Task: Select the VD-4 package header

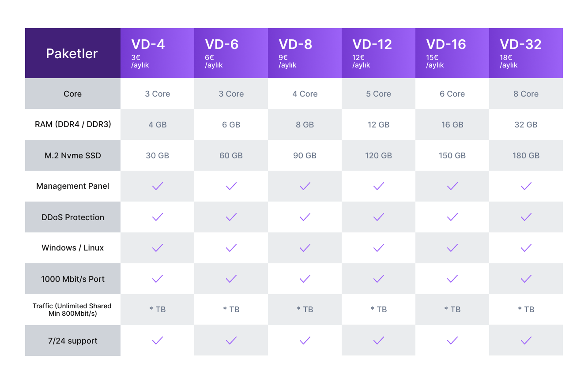Action: click(x=157, y=53)
